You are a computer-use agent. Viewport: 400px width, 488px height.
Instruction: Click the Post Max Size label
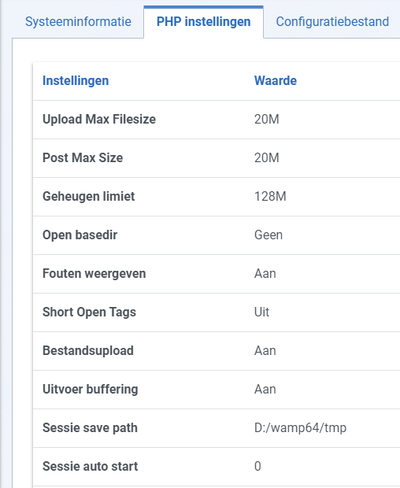pos(83,158)
